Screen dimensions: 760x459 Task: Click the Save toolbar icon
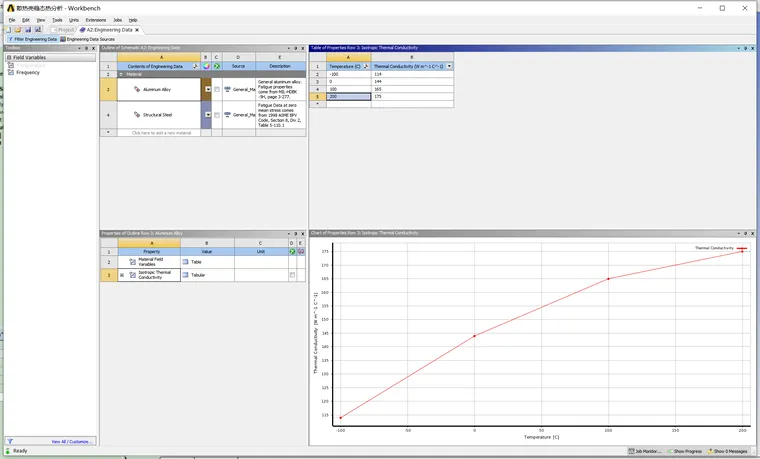point(28,30)
